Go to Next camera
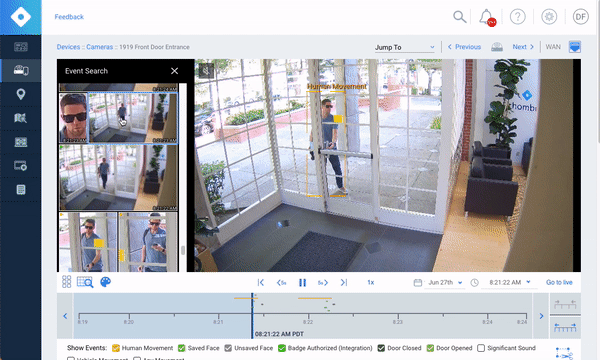The height and width of the screenshot is (360, 600). click(523, 47)
